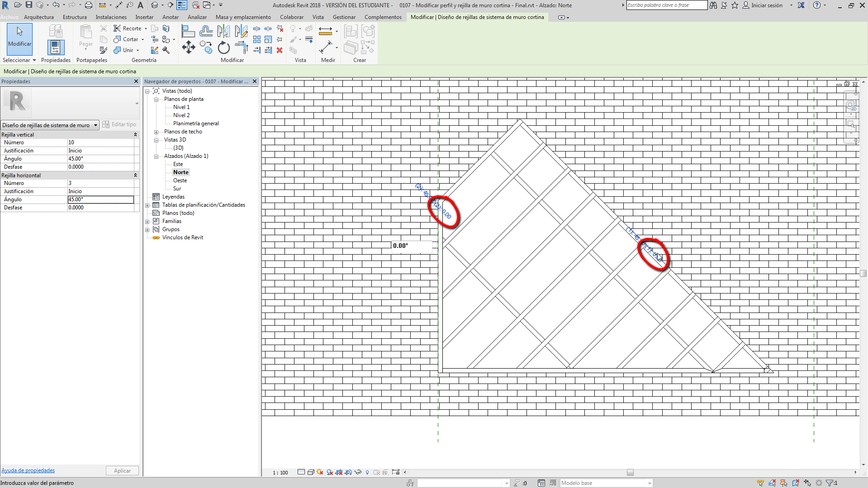Click the Scale tool
Screen dimensions: 868x488
(x=268, y=39)
